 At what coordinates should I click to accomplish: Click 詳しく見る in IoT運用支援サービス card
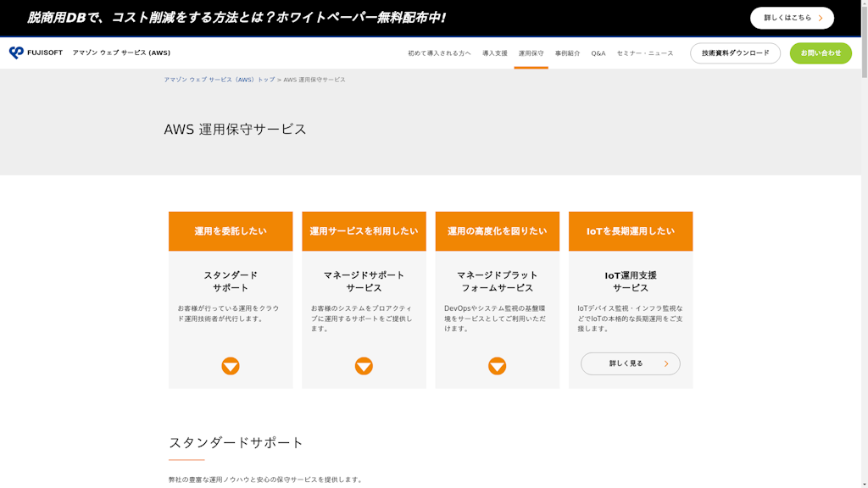pyautogui.click(x=630, y=363)
